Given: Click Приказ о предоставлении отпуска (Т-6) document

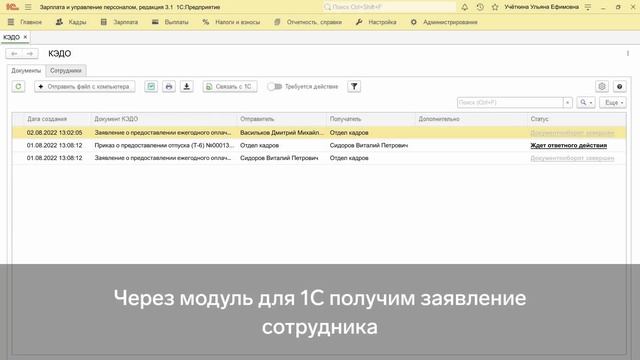Looking at the screenshot, I should pyautogui.click(x=164, y=145).
